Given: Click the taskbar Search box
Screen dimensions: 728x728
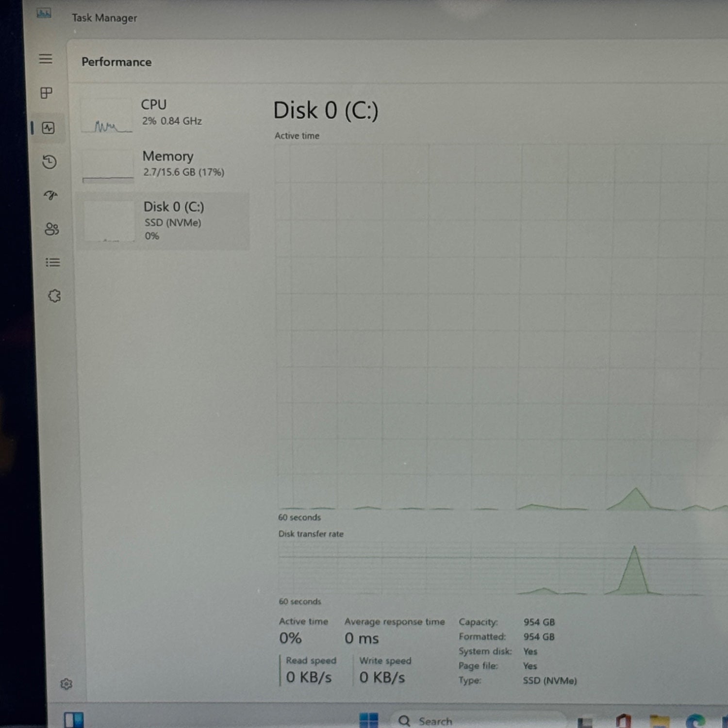Looking at the screenshot, I should pos(478,720).
